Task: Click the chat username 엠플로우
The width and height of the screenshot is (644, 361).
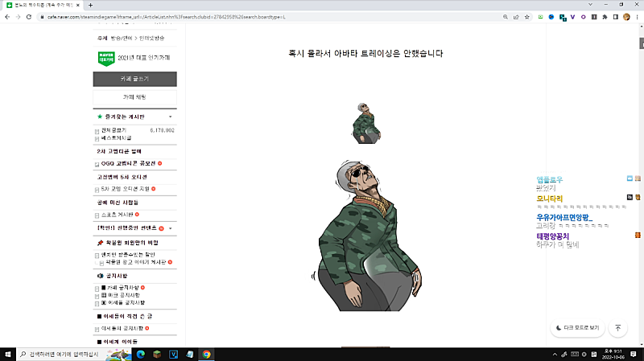Action: pos(550,179)
